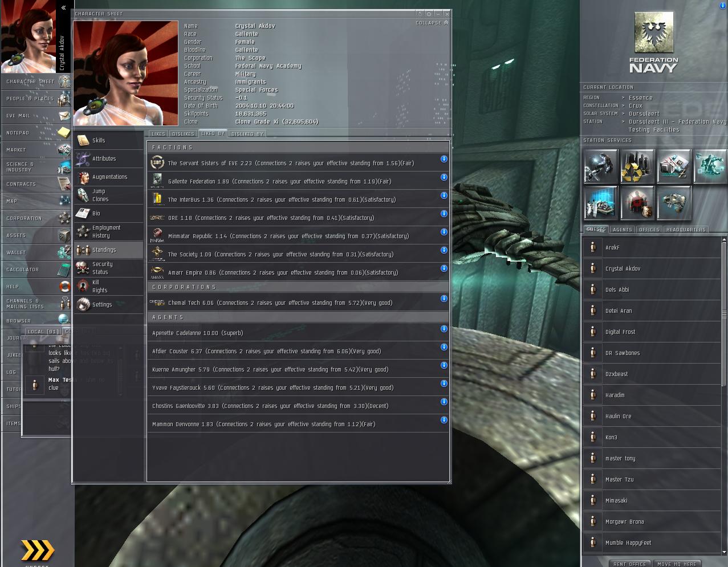Show info for Servant Sisters of EVE
Screen dimensions: 728x567
tap(444, 159)
